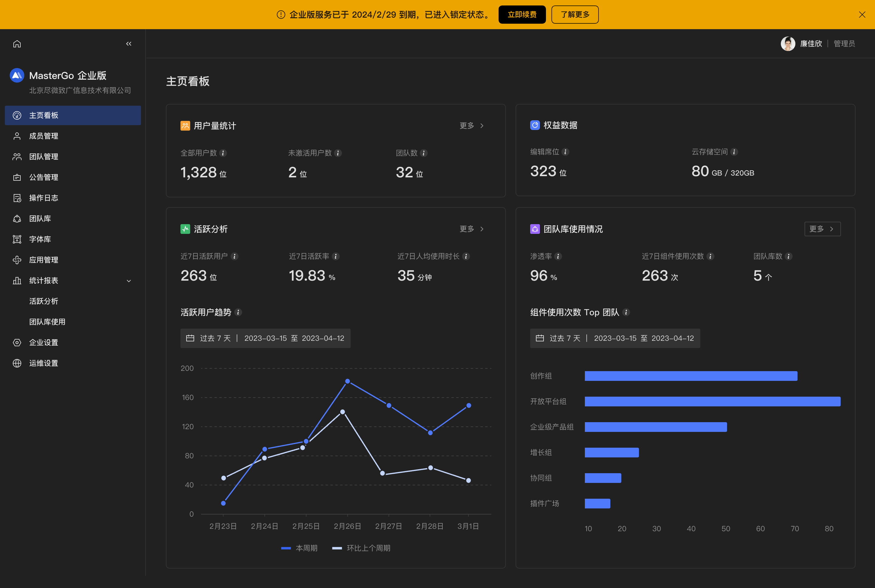875x588 pixels.
Task: Open 操作日志 in the sidebar
Action: pos(73,198)
